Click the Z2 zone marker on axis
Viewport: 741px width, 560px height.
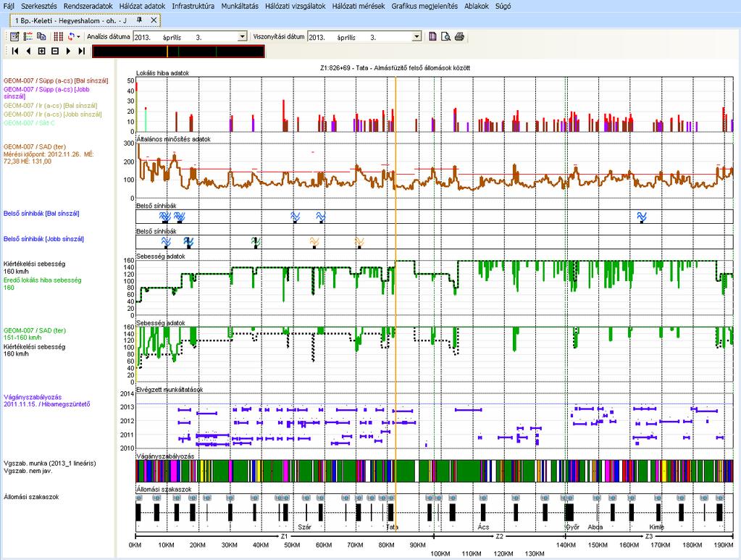click(500, 536)
